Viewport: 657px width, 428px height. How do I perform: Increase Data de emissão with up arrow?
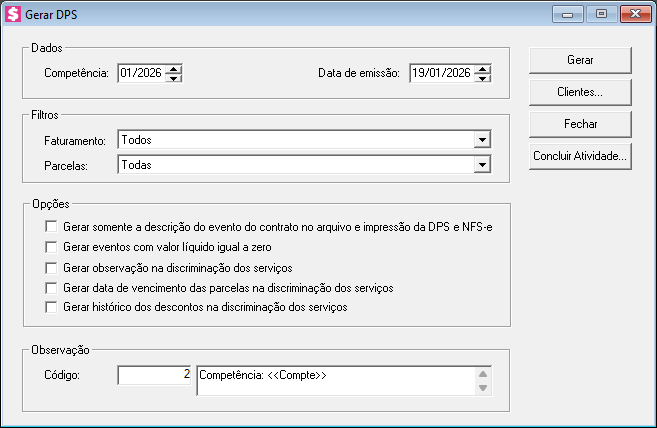pyautogui.click(x=483, y=68)
